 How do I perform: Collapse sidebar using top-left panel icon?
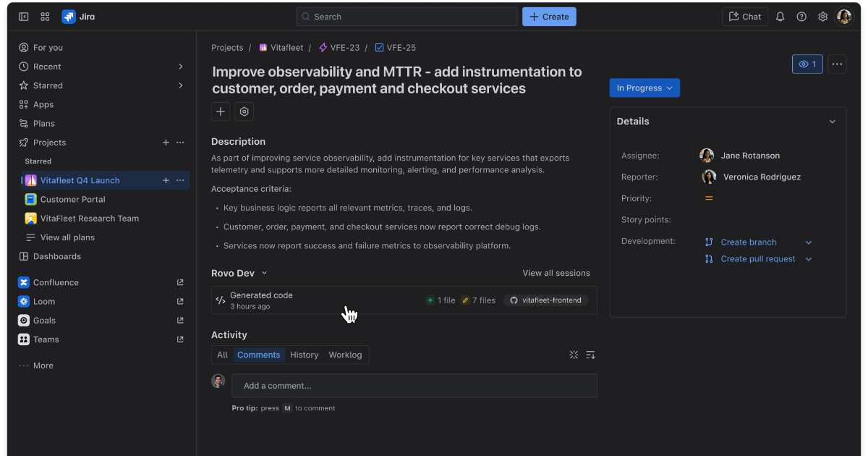[24, 17]
